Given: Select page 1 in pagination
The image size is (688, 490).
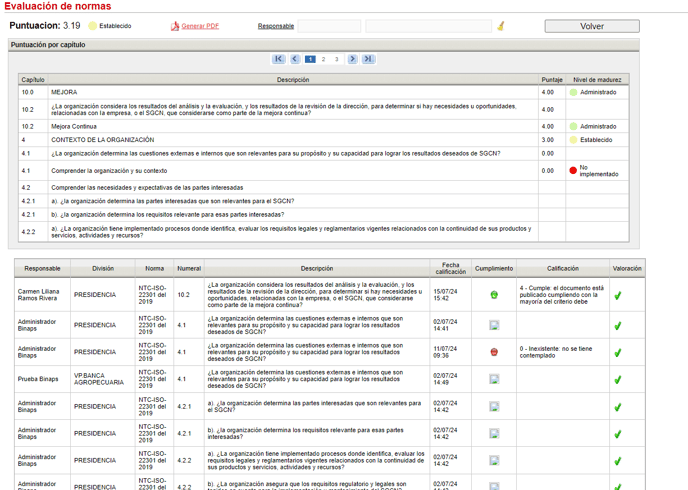Looking at the screenshot, I should tap(310, 59).
